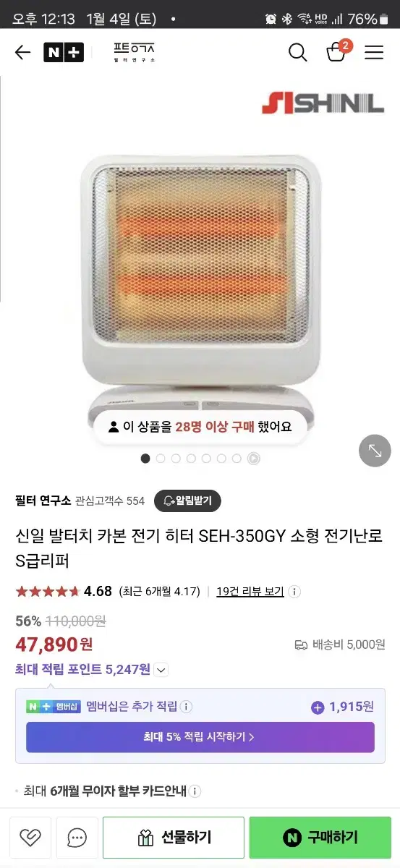The image size is (400, 868).
Task: Tap the 선물하기 gift button
Action: point(174,838)
